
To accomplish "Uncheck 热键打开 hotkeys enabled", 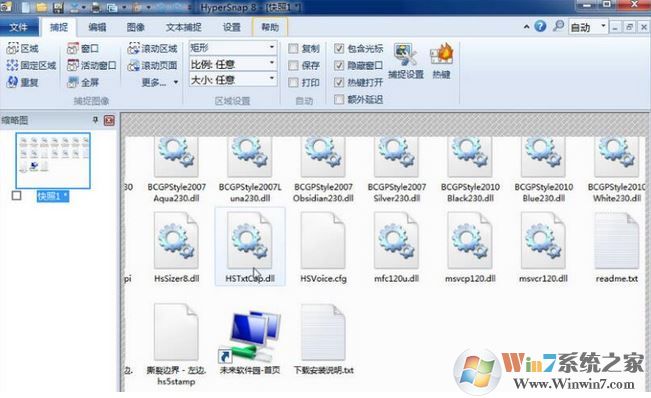I will 339,82.
